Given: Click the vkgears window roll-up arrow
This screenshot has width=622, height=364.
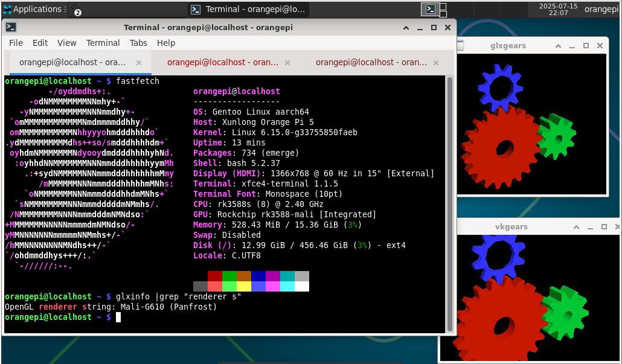Looking at the screenshot, I should (x=576, y=227).
